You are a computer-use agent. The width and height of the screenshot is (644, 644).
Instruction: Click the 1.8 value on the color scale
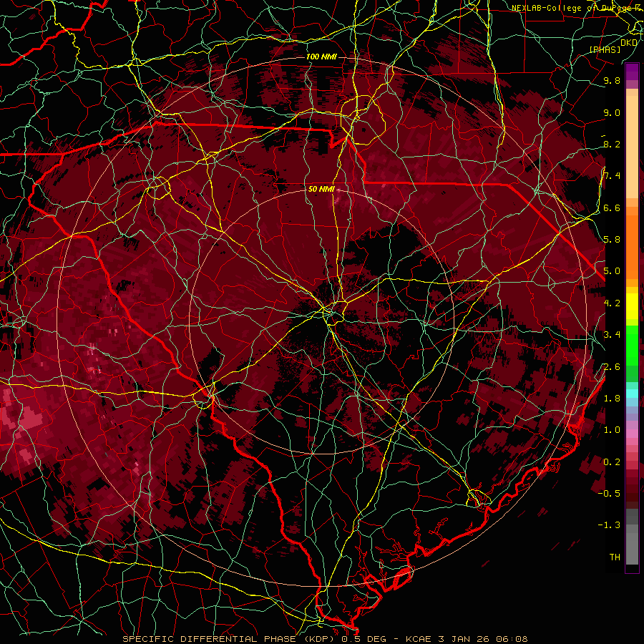612,399
